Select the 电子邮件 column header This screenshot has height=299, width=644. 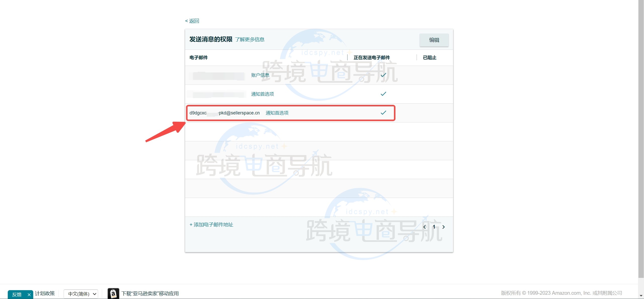pyautogui.click(x=198, y=58)
